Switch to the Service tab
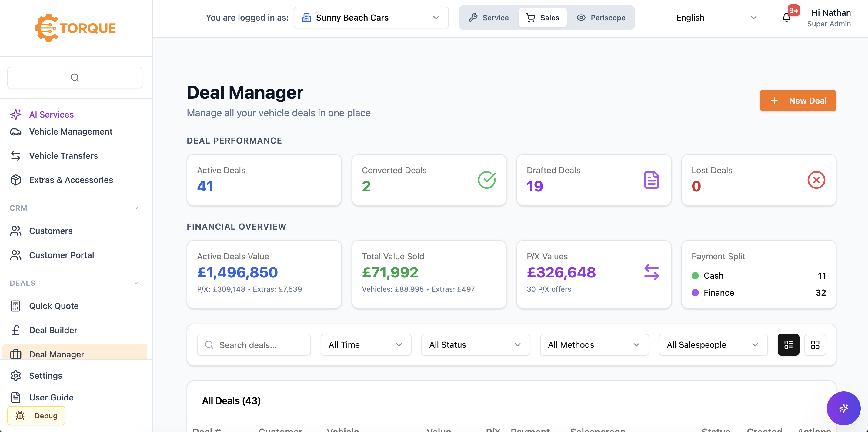 489,18
